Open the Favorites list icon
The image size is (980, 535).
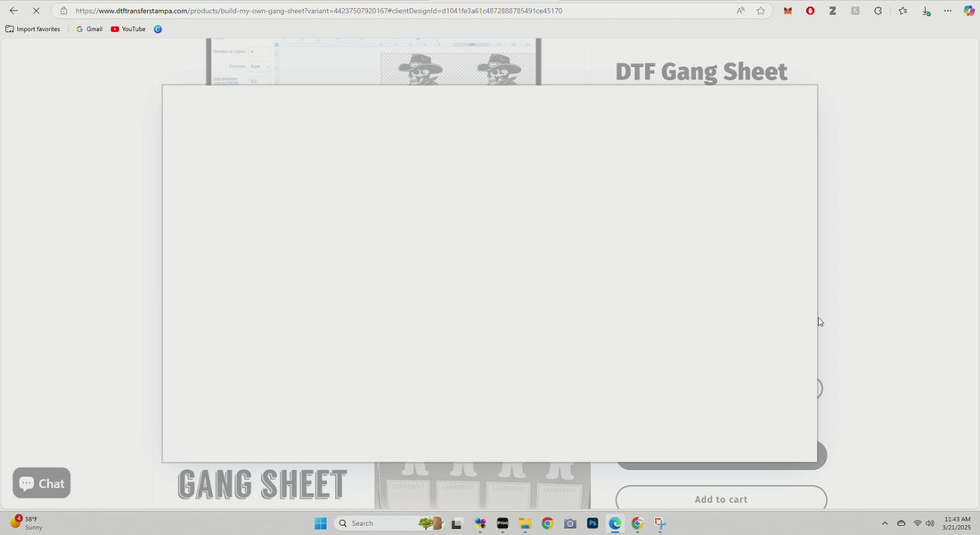(902, 11)
